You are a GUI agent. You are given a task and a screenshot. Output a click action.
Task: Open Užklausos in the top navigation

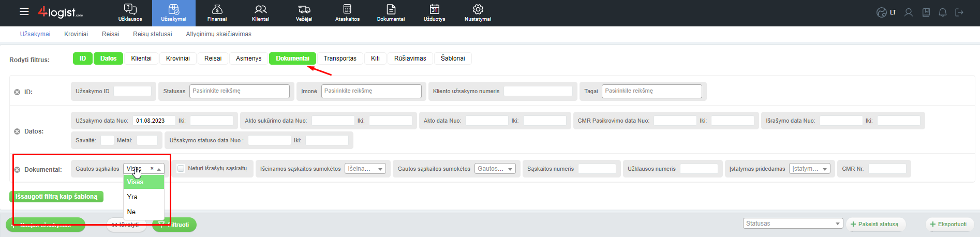[x=130, y=13]
